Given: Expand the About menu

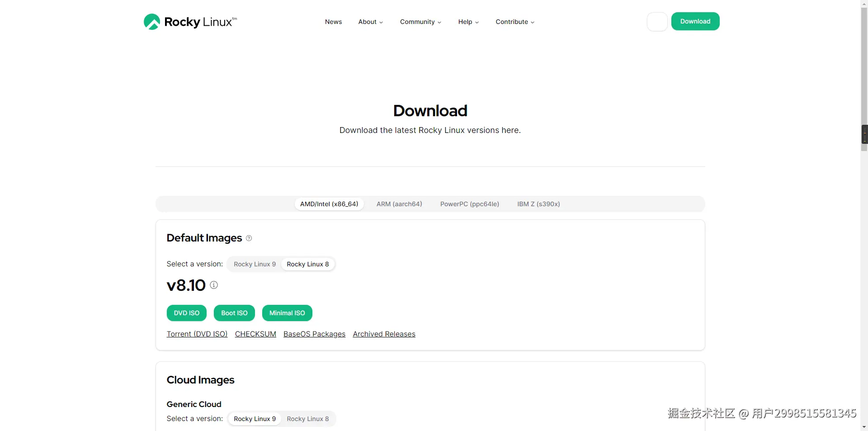Looking at the screenshot, I should (371, 22).
